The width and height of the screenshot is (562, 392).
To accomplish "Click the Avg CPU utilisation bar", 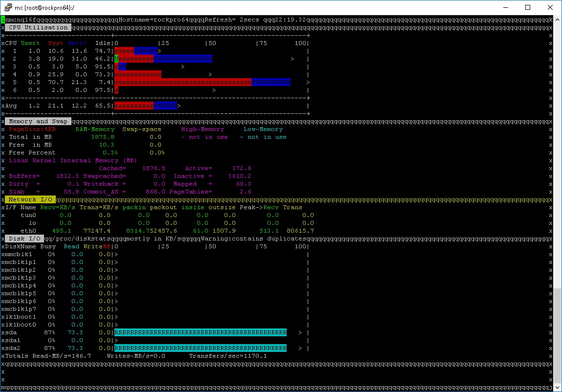I will (146, 106).
